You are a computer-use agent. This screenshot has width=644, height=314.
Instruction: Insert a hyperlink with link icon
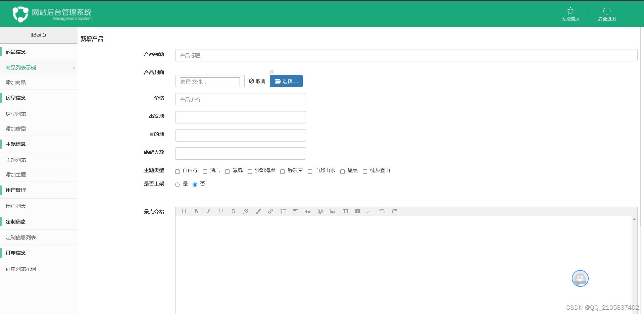[x=270, y=211]
